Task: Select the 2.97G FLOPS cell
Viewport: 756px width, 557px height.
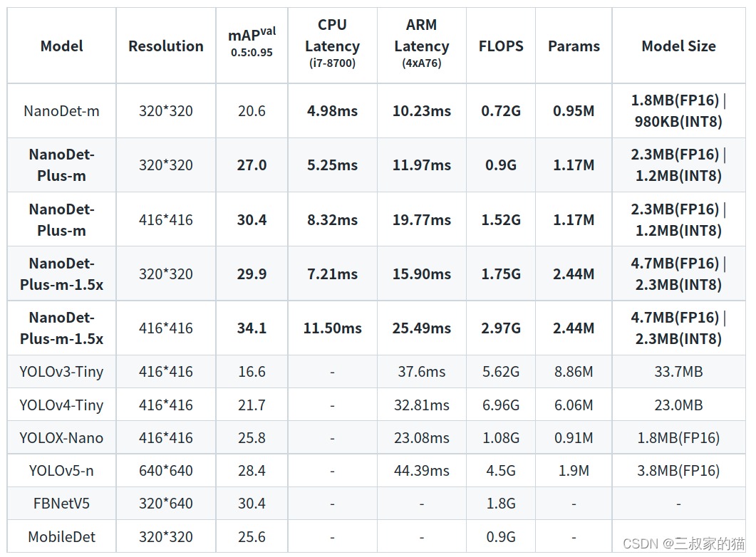Action: pos(501,328)
